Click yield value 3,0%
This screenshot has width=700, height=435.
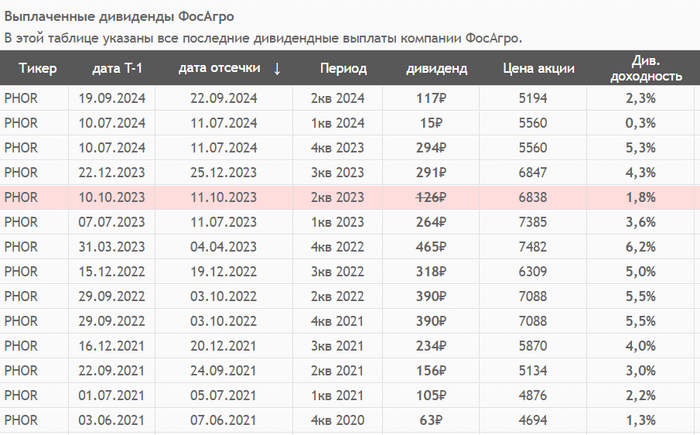641,371
